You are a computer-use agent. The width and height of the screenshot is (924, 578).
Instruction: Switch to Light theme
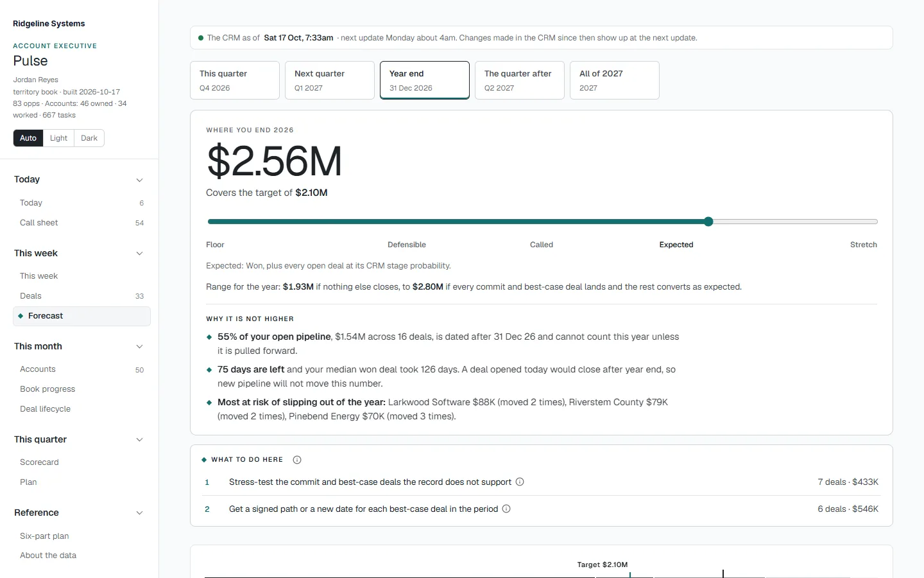point(58,138)
